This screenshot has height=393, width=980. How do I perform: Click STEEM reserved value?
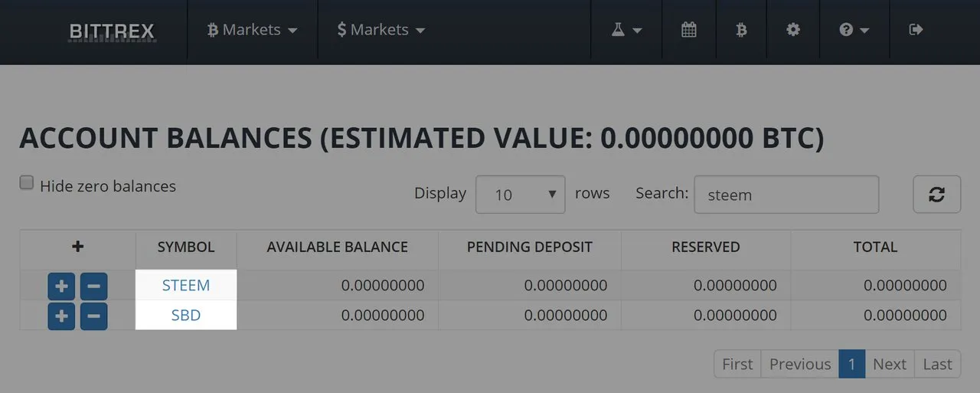coord(735,286)
